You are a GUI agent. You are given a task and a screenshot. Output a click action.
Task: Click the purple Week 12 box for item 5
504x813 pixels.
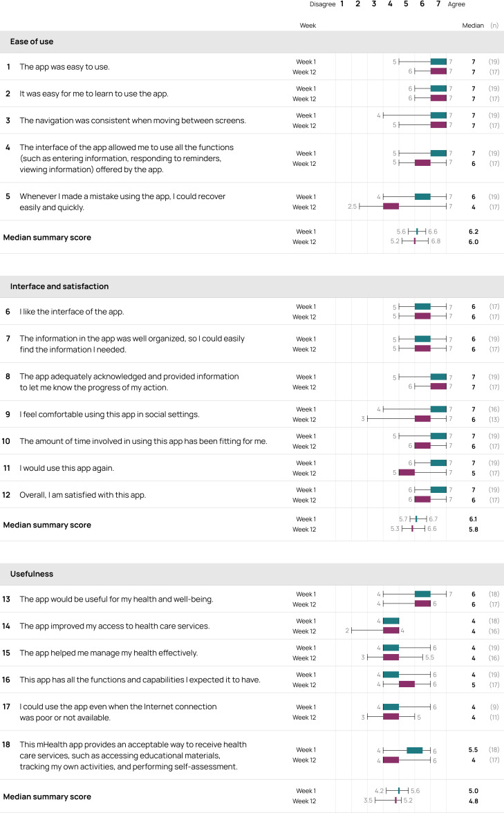[x=391, y=206]
